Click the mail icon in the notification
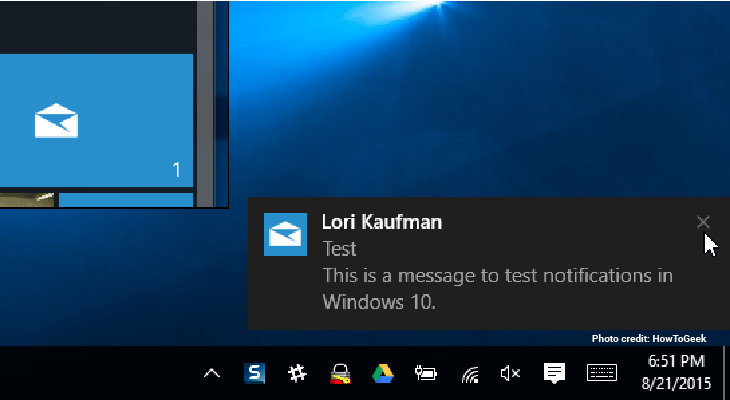 [285, 234]
